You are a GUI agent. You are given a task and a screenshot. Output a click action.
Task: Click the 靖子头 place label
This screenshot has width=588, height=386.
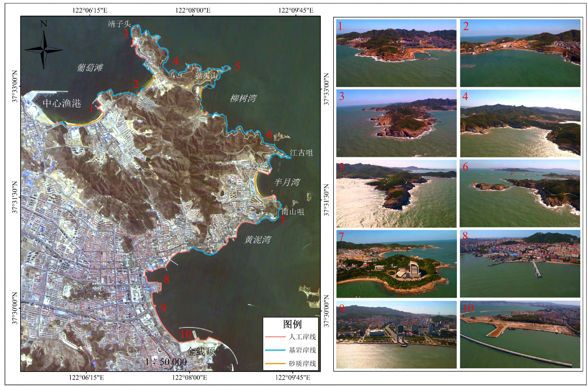click(x=119, y=24)
